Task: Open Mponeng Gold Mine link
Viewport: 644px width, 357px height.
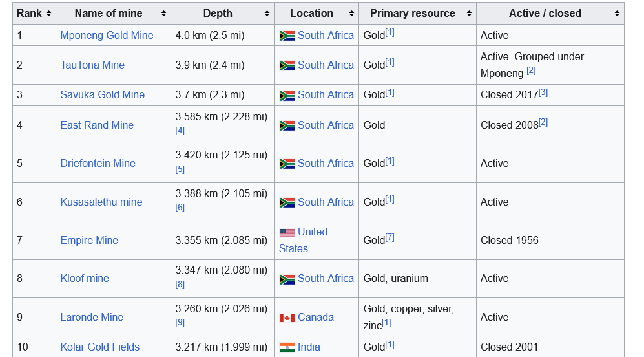Action: (x=107, y=36)
